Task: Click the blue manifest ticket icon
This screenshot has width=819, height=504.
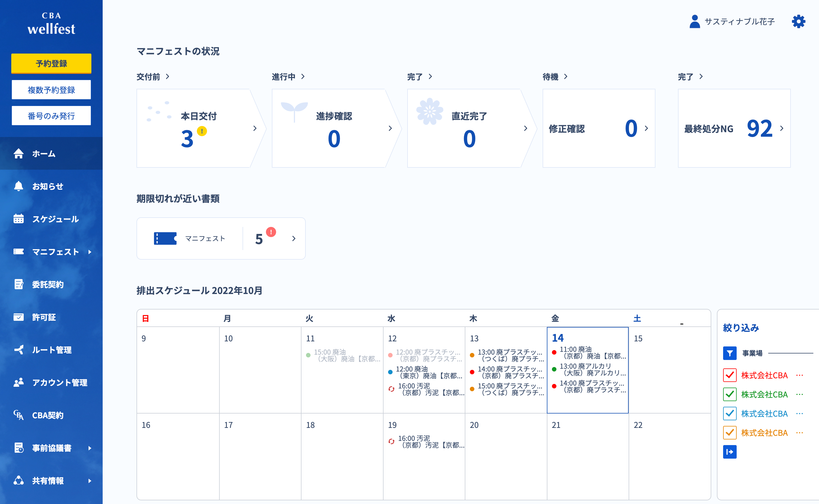Action: coord(165,238)
